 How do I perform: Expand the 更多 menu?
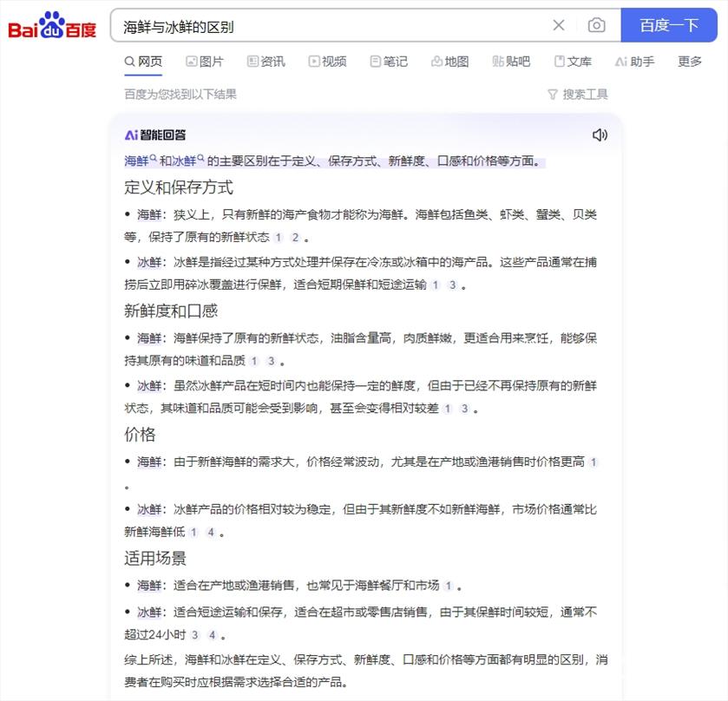pos(690,62)
